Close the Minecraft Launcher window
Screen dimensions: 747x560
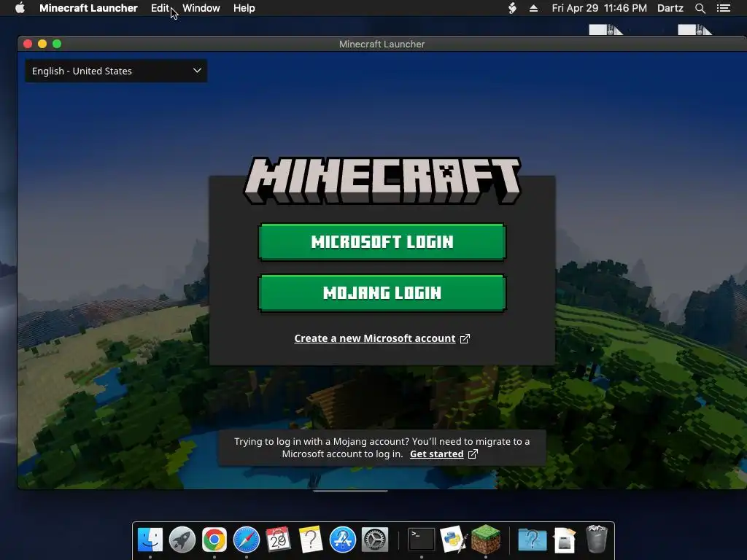pos(28,44)
